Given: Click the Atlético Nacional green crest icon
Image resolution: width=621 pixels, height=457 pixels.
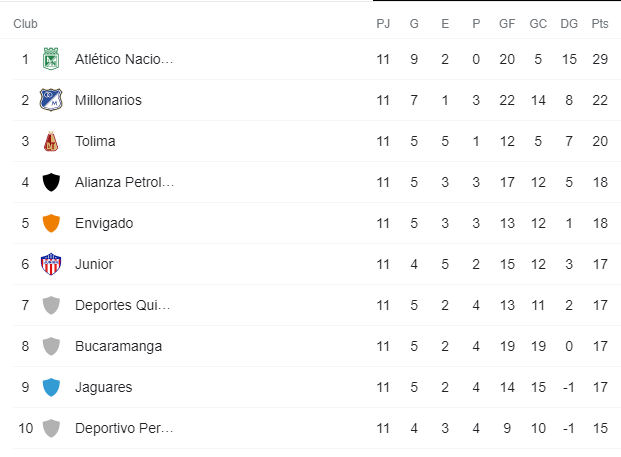Looking at the screenshot, I should (51, 59).
